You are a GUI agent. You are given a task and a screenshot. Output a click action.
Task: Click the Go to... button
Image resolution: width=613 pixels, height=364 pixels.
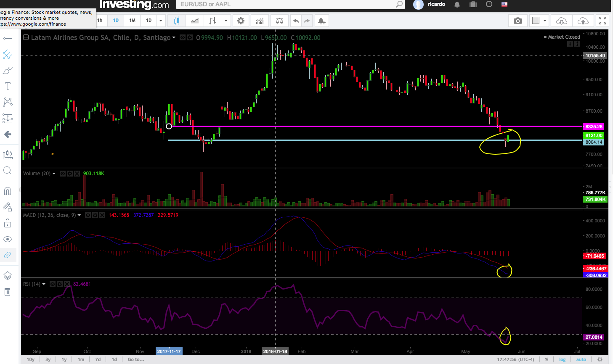136,359
